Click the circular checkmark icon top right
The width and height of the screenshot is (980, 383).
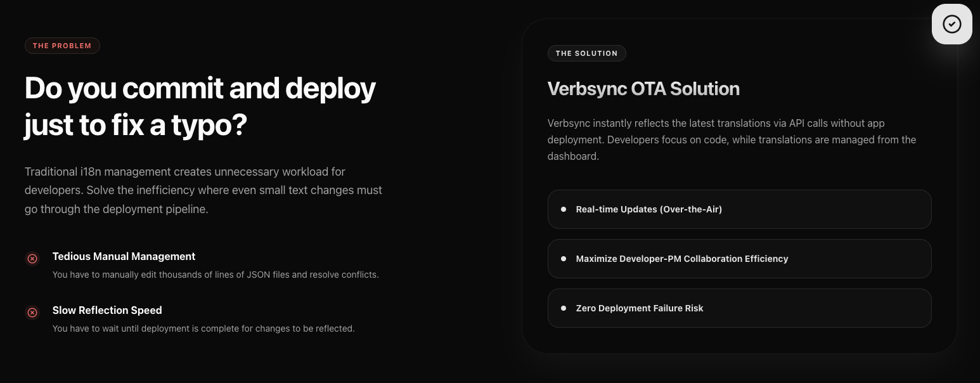coord(951,23)
